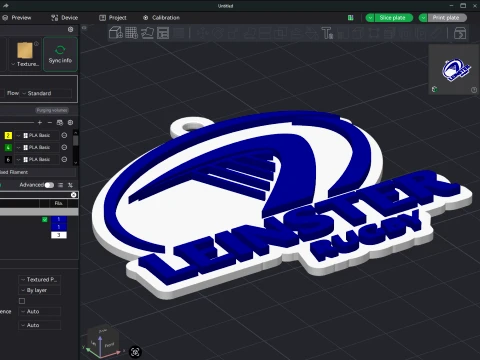
Task: Click the Auto orient toolbar icon
Action: [147, 33]
